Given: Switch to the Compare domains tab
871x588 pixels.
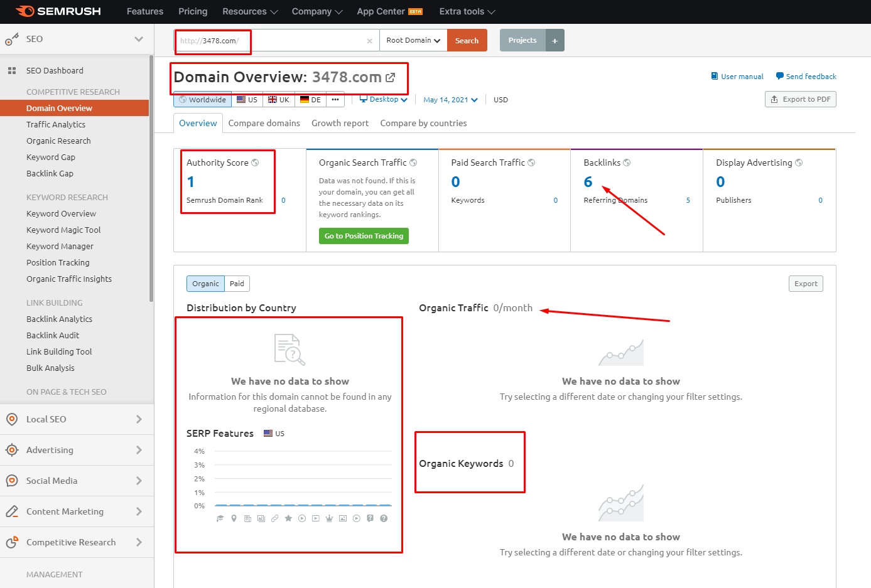Looking at the screenshot, I should [264, 123].
